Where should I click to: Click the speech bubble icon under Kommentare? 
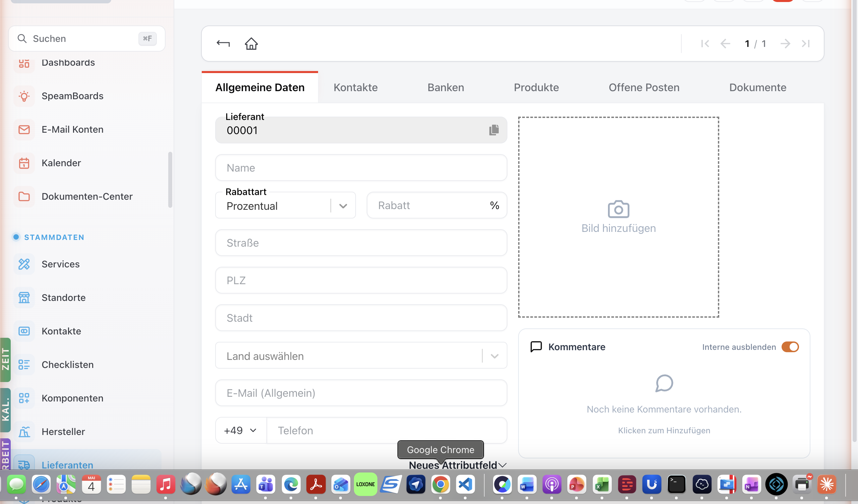[664, 383]
